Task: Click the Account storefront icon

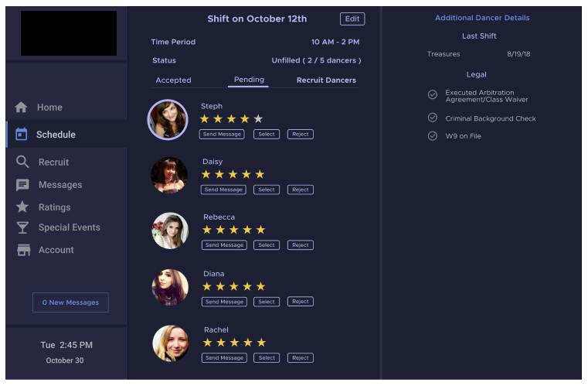Action: point(23,250)
